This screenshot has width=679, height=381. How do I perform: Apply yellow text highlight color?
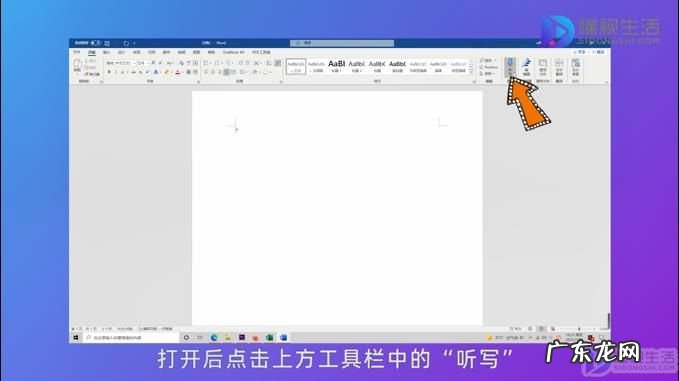coord(166,72)
